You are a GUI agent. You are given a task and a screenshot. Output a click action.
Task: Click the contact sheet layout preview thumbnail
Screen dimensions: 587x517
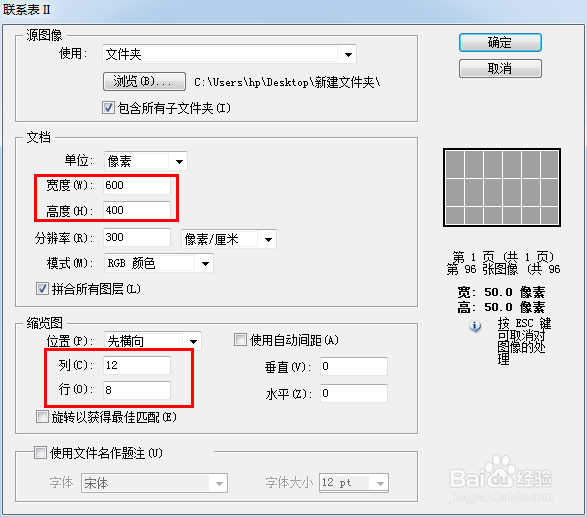502,188
